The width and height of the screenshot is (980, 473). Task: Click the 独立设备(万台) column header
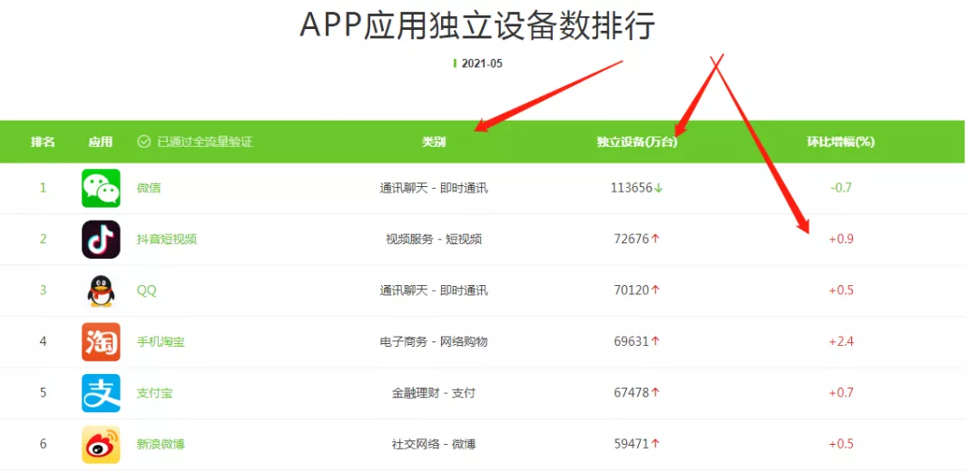point(637,142)
